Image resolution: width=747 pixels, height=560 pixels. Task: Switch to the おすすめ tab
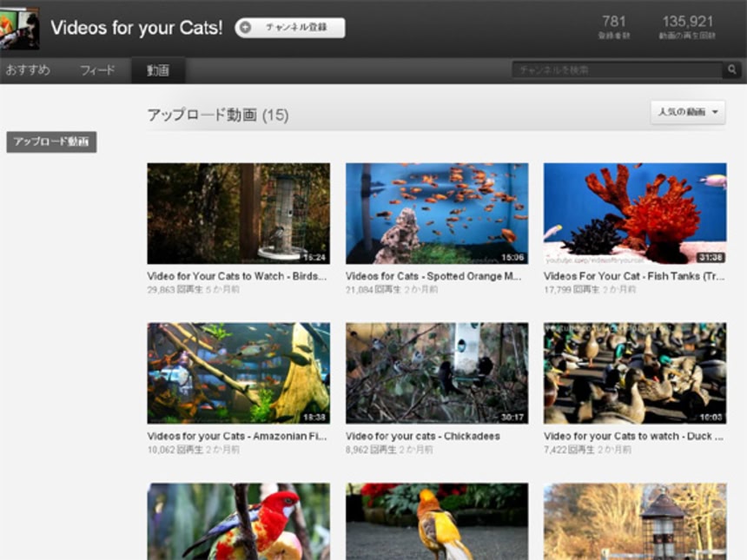[x=28, y=70]
